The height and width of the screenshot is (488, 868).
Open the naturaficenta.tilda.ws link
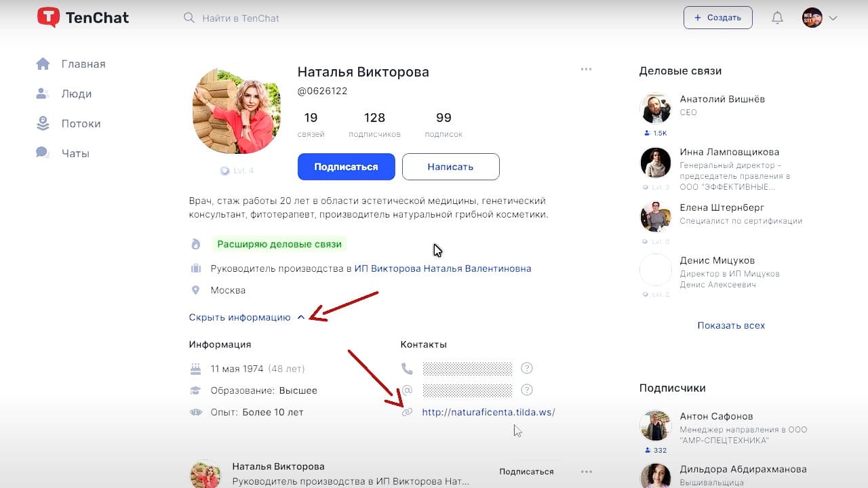pyautogui.click(x=488, y=412)
